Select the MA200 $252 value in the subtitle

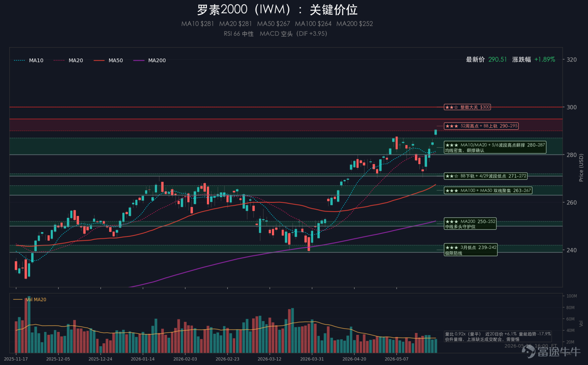355,24
